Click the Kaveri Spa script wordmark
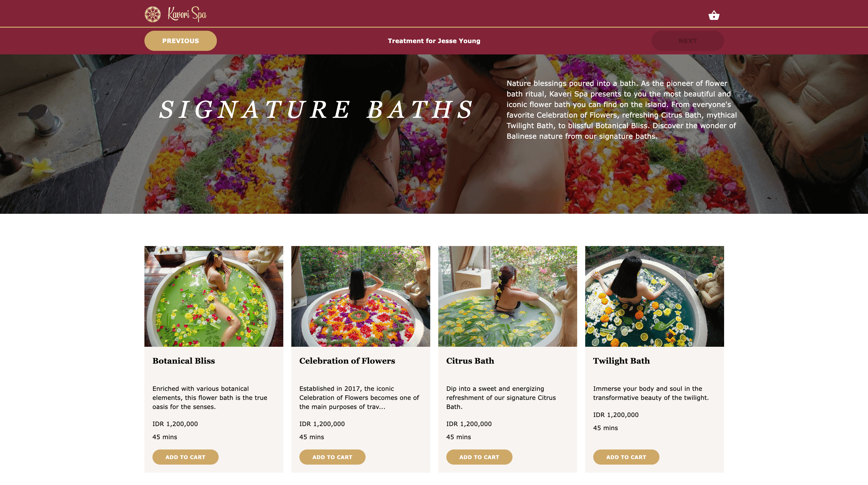Image resolution: width=868 pixels, height=485 pixels. 187,14
